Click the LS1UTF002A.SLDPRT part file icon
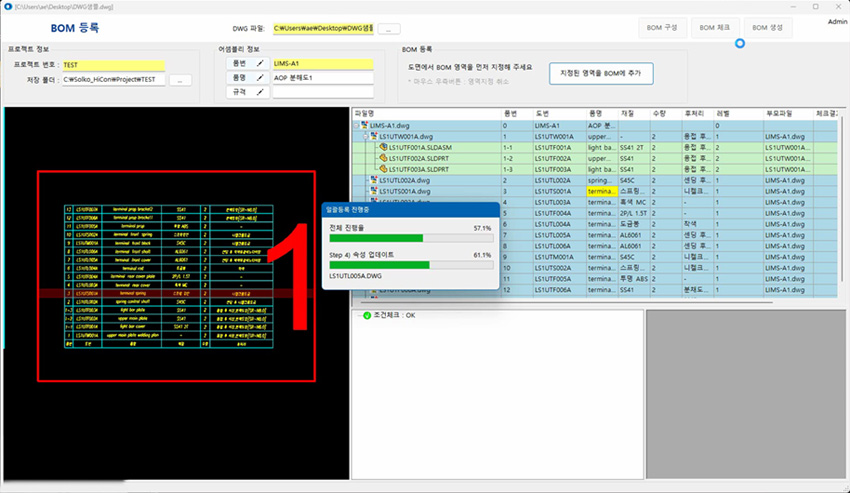 click(x=382, y=158)
